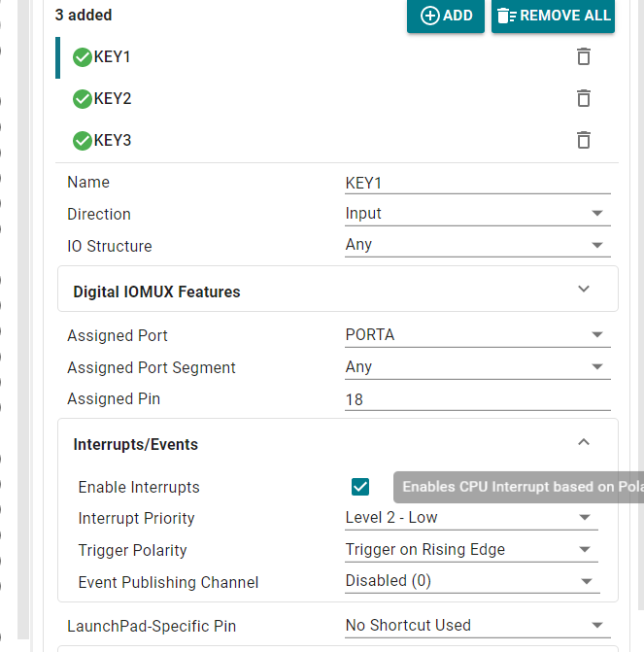
Task: Click the green check icon beside KEY1
Action: [x=83, y=57]
